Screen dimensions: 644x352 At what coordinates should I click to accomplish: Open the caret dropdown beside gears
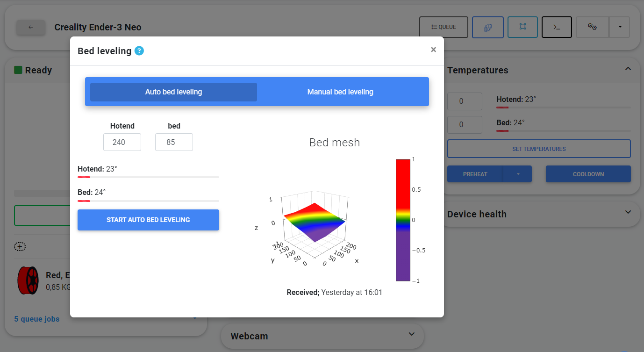click(620, 27)
